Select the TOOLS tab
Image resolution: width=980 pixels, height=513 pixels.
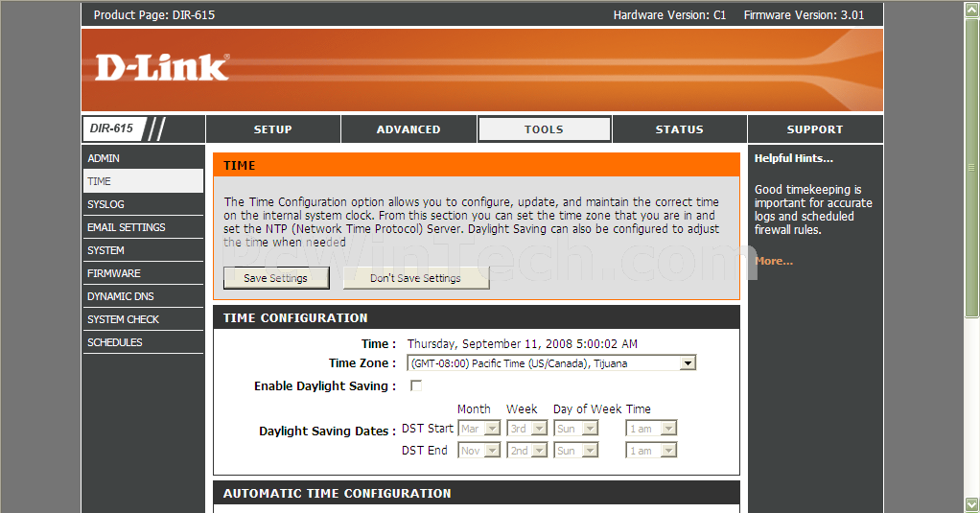coord(544,129)
